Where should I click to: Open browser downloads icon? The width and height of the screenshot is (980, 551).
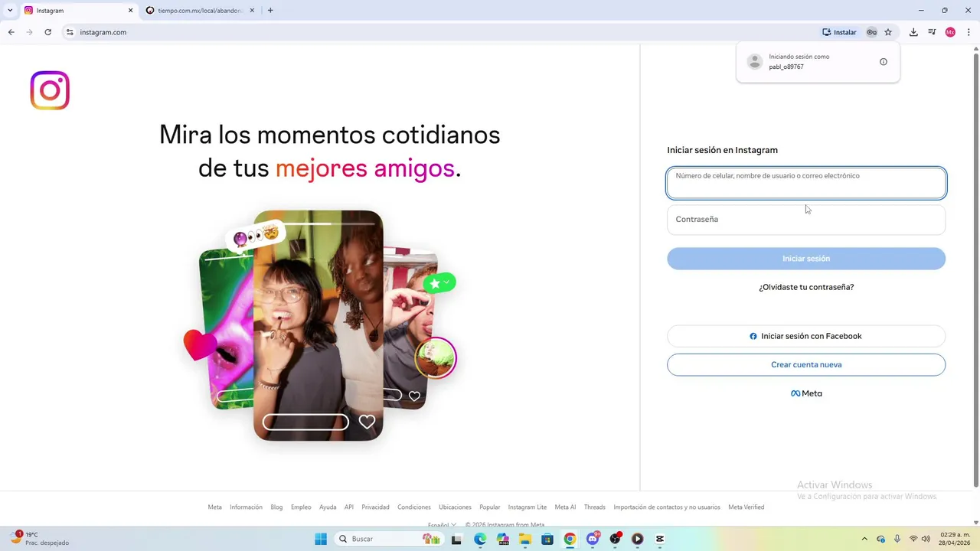click(913, 32)
